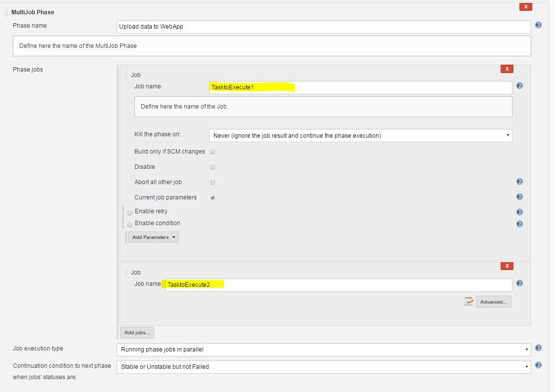
Task: Remove the TasktoExecute2 job block
Action: coord(507,266)
